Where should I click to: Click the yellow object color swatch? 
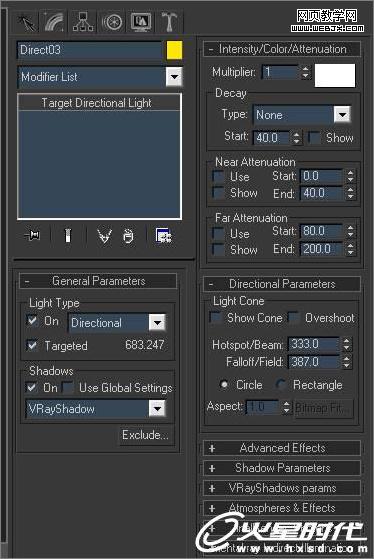pyautogui.click(x=174, y=50)
